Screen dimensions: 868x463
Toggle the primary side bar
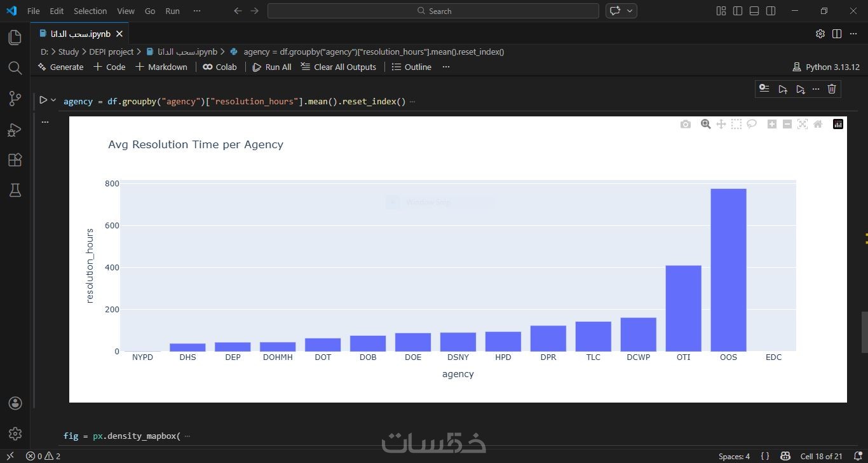coord(738,11)
